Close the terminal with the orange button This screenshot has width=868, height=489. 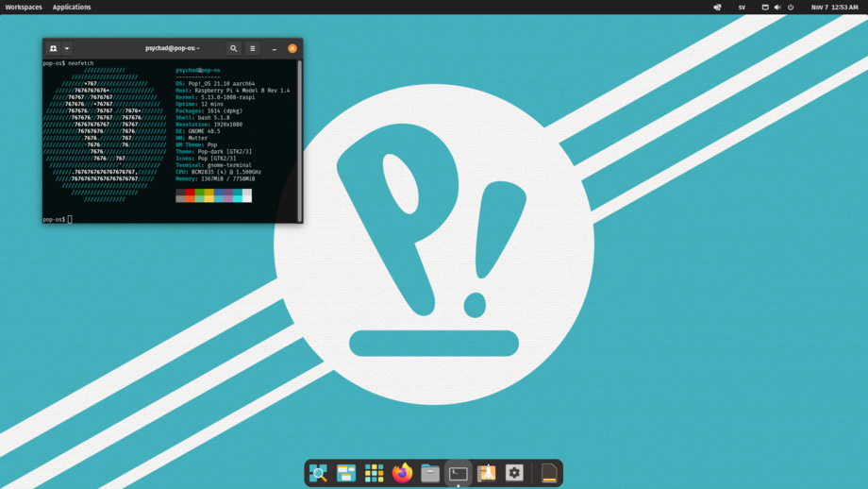coord(292,48)
